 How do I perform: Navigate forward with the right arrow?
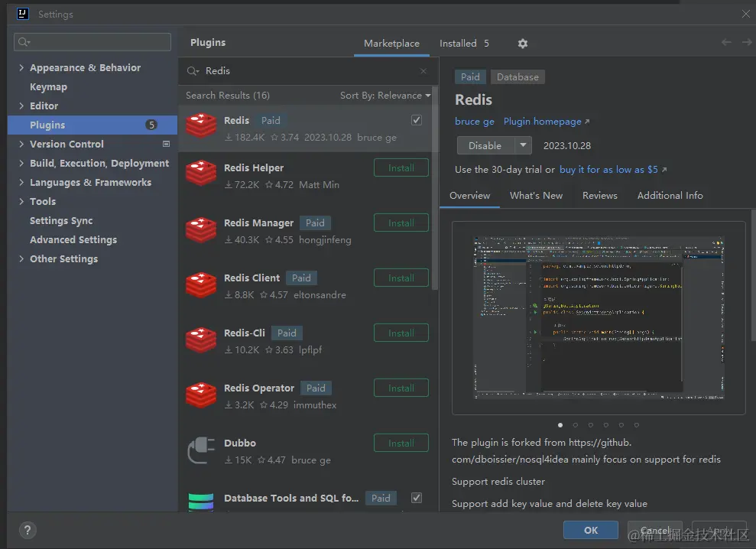[746, 43]
